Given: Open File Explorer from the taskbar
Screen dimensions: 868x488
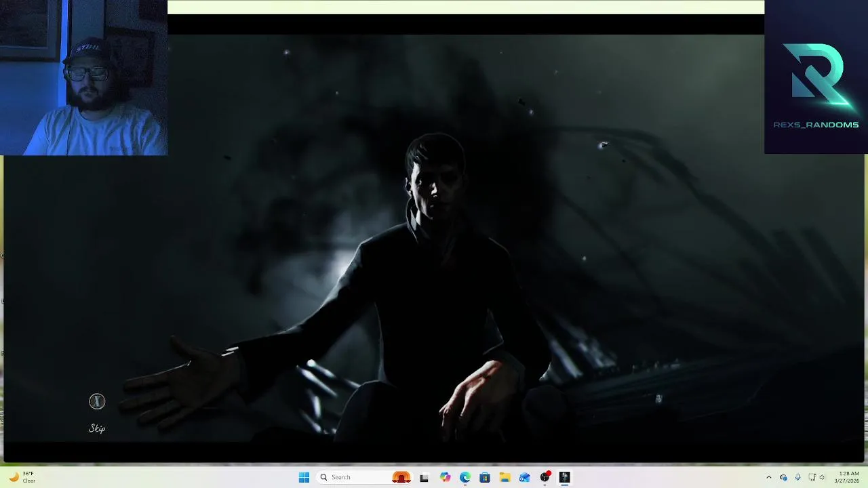Looking at the screenshot, I should [x=505, y=477].
